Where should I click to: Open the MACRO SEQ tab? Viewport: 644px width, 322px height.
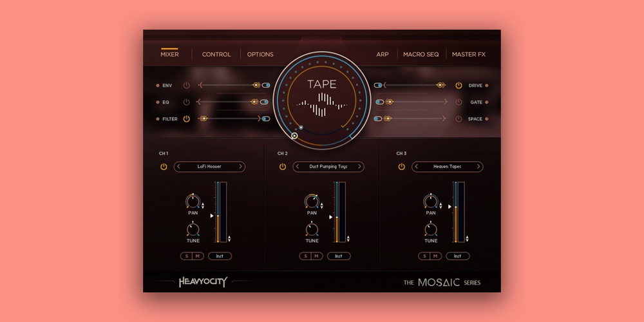click(421, 54)
